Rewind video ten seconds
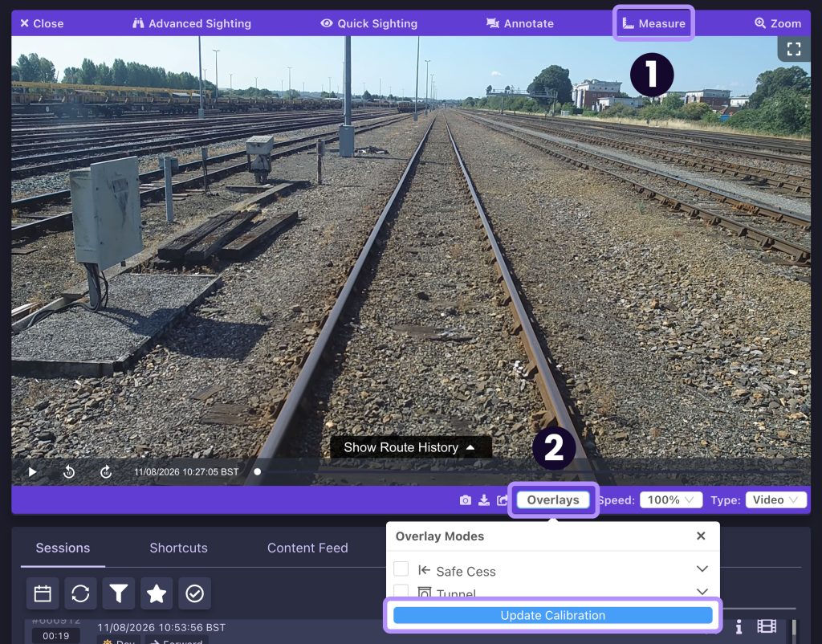822x644 pixels. (x=69, y=472)
